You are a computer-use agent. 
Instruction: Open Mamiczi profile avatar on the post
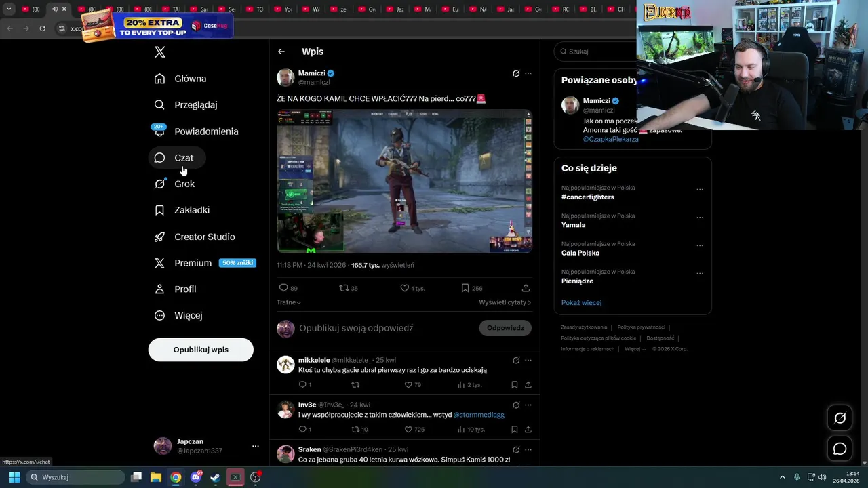(x=285, y=77)
